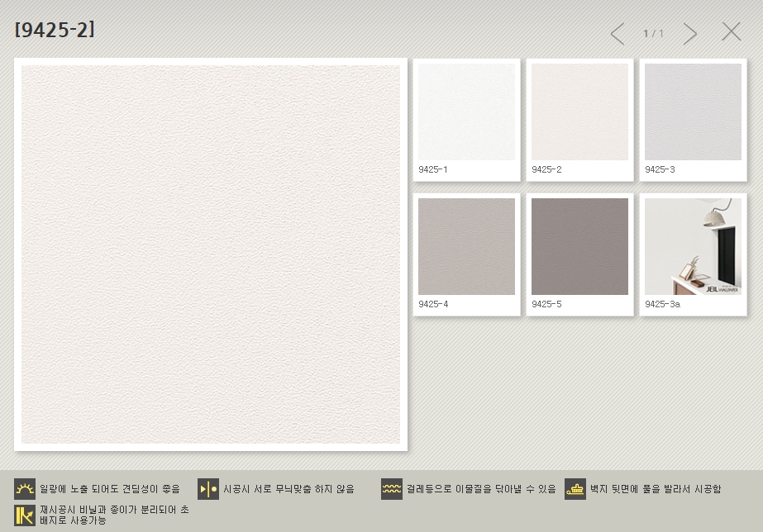Click the [9425-2] title heading
763x532 pixels.
[x=55, y=31]
